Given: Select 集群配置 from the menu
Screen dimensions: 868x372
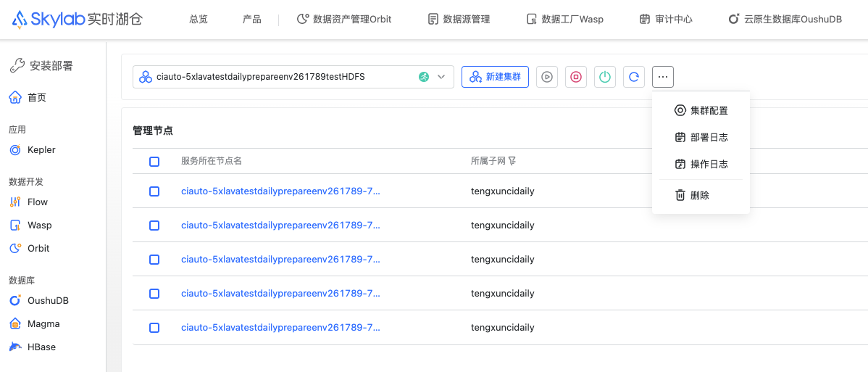Looking at the screenshot, I should (701, 110).
